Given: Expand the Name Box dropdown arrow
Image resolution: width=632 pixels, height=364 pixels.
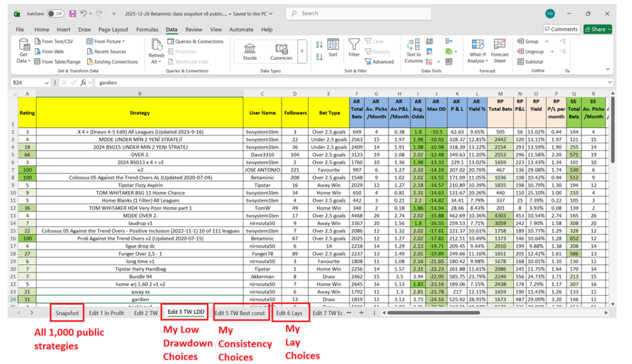Looking at the screenshot, I should click(x=47, y=83).
